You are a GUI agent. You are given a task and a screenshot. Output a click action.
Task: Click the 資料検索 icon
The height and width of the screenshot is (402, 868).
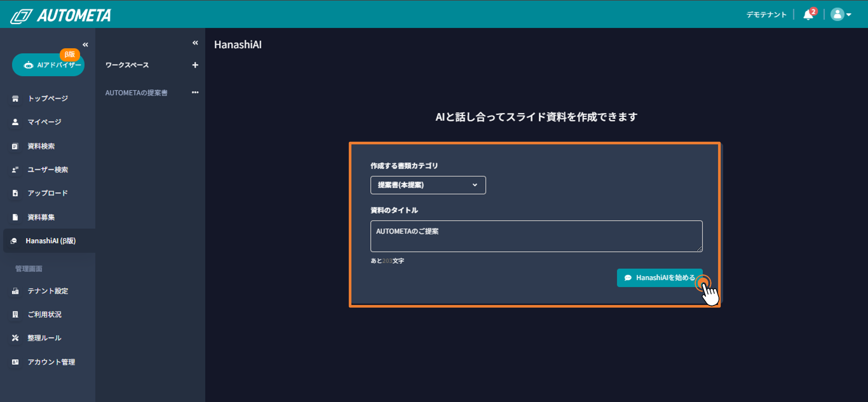(15, 146)
